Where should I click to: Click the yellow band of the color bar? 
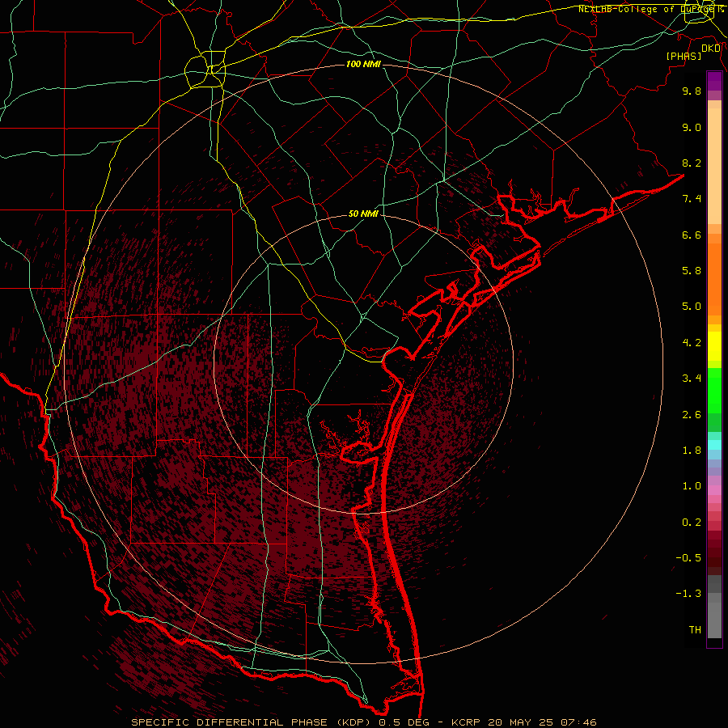(x=714, y=346)
